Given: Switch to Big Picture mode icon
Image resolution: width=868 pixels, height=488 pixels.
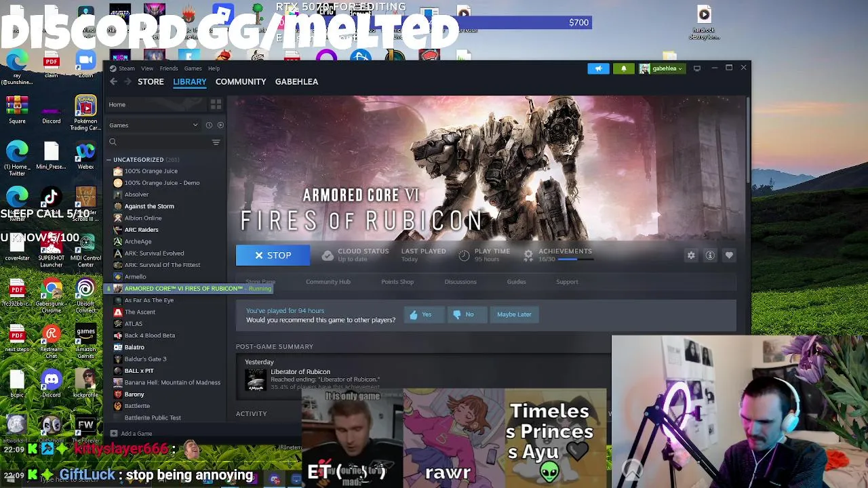Looking at the screenshot, I should click(x=697, y=68).
